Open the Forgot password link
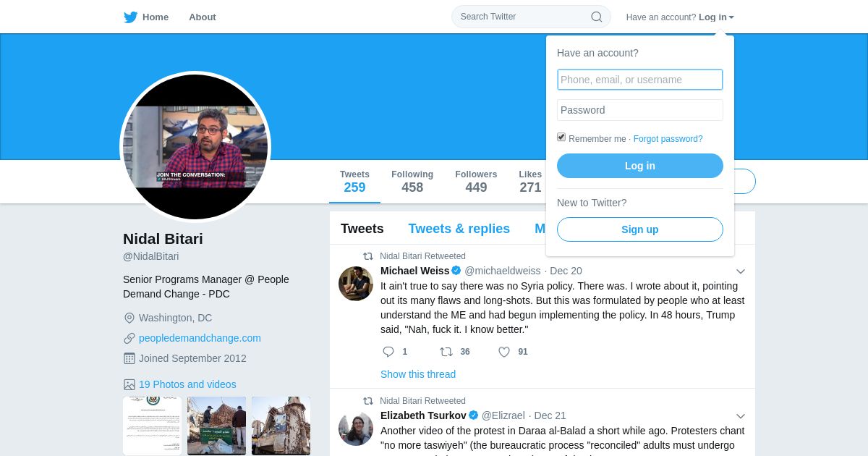Viewport: 868px width, 456px height. tap(668, 139)
